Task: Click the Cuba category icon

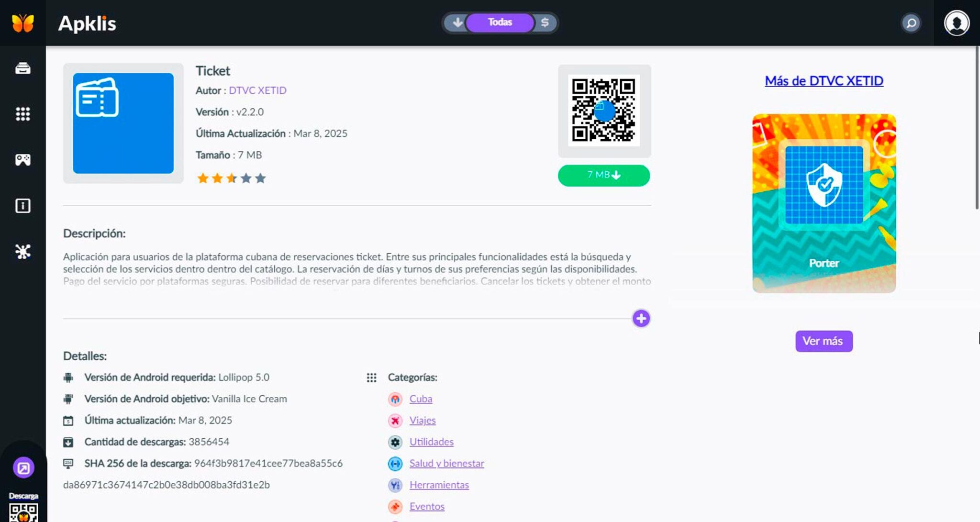Action: tap(395, 399)
